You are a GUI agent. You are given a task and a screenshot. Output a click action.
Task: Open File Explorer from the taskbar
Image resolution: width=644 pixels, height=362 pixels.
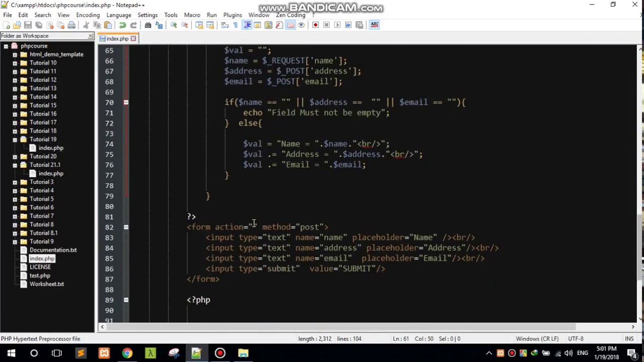[x=243, y=353]
